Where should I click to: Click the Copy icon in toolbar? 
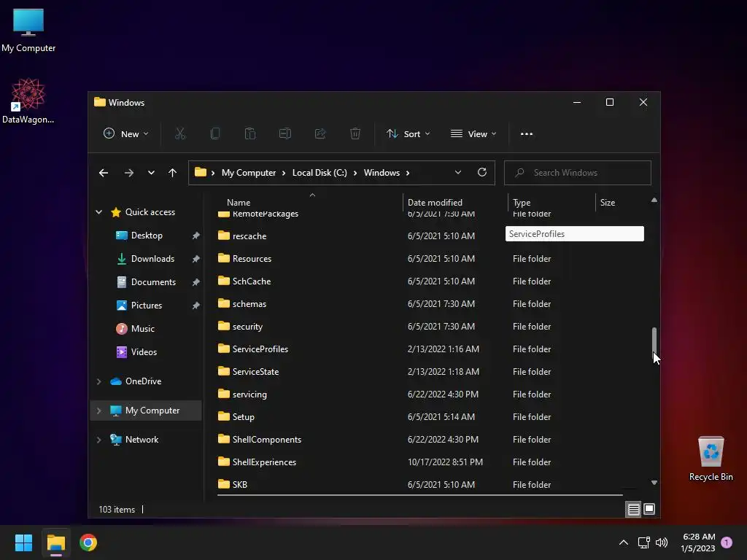coord(215,134)
